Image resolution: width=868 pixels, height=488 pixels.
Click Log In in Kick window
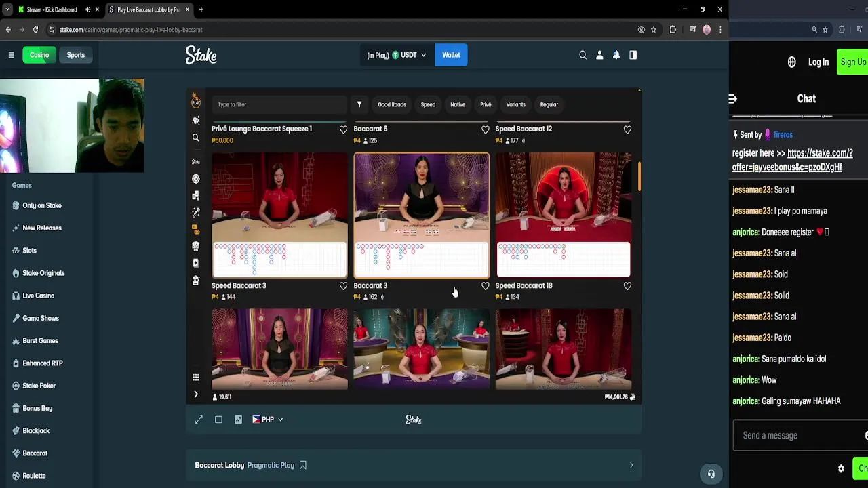[x=818, y=62]
